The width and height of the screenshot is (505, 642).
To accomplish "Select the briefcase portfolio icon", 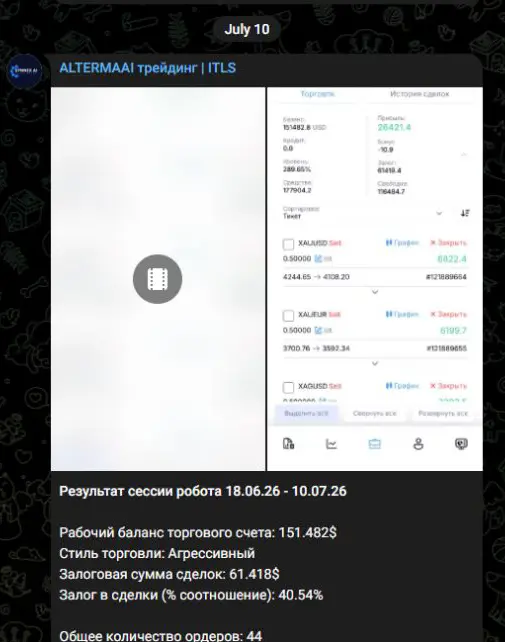I will pos(375,444).
